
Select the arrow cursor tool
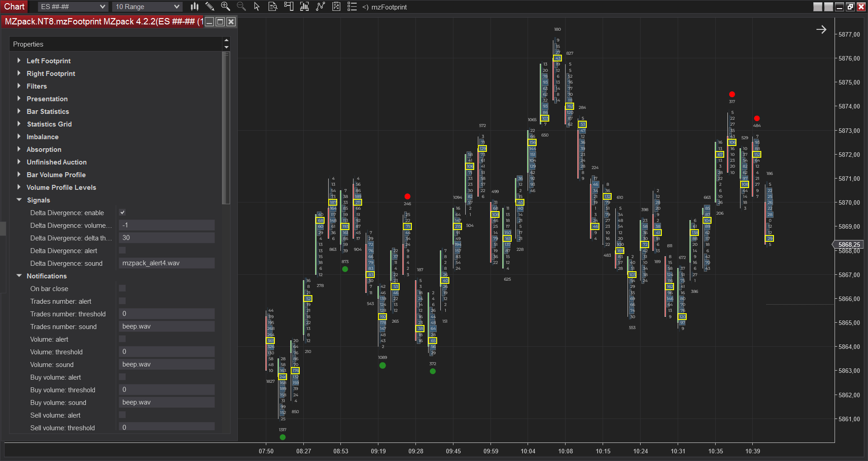click(257, 7)
